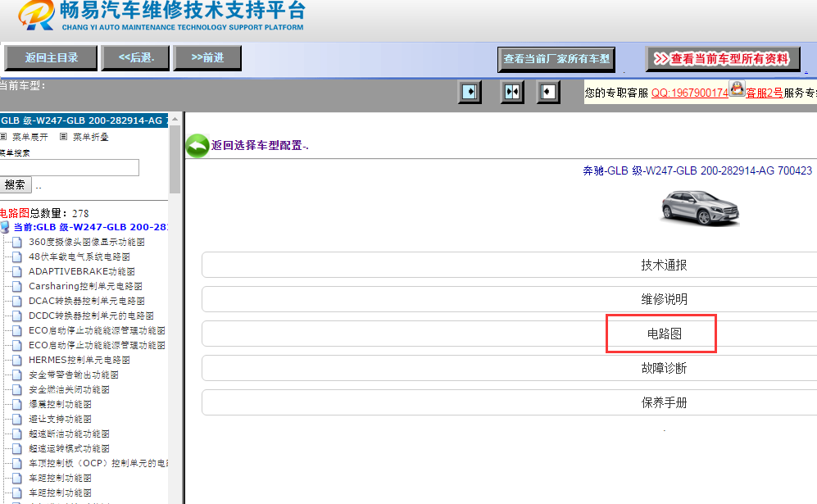The width and height of the screenshot is (817, 504).
Task: Click the green back arrow icon
Action: click(197, 146)
